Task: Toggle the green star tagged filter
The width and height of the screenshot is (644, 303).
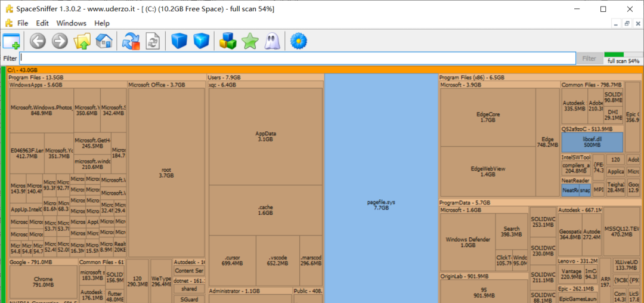Action: click(250, 41)
